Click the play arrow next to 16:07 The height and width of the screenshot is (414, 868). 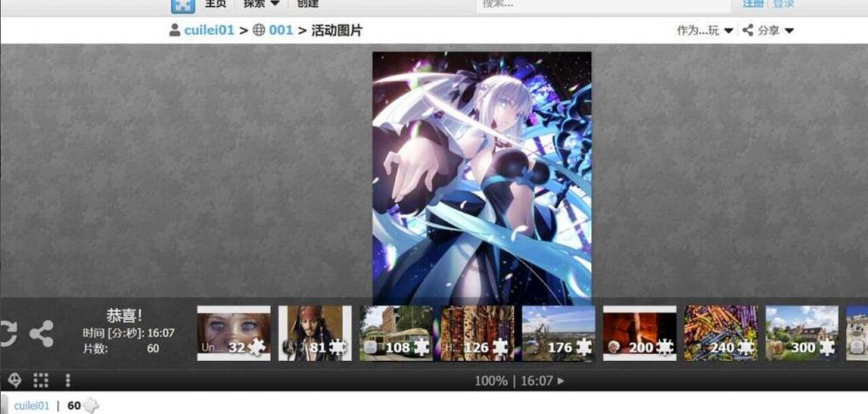(x=561, y=381)
